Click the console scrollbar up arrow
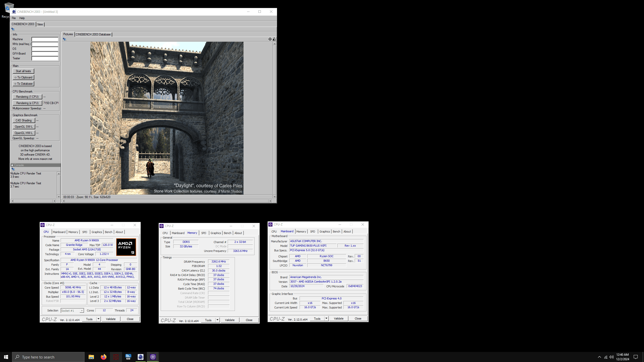The height and width of the screenshot is (362, 644). pos(59,174)
